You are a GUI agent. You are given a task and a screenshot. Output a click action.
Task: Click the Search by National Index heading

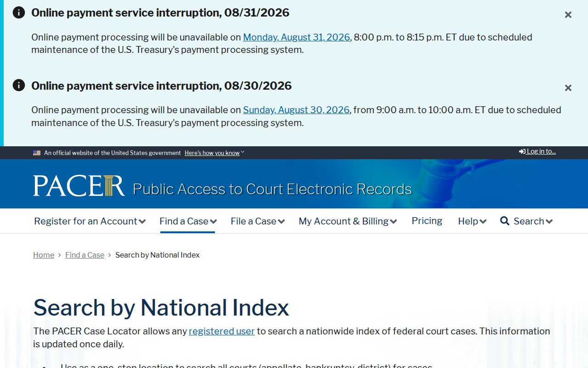161,308
